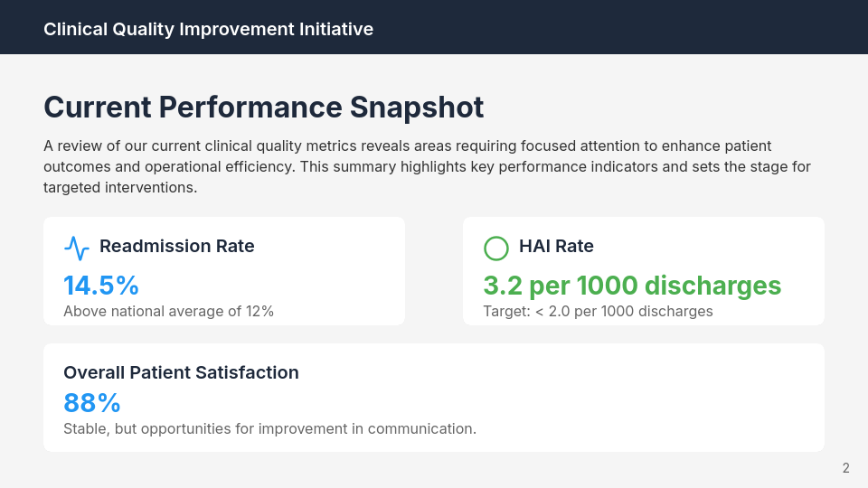Select the blue 14.5% value
868x488 pixels.
tap(101, 286)
